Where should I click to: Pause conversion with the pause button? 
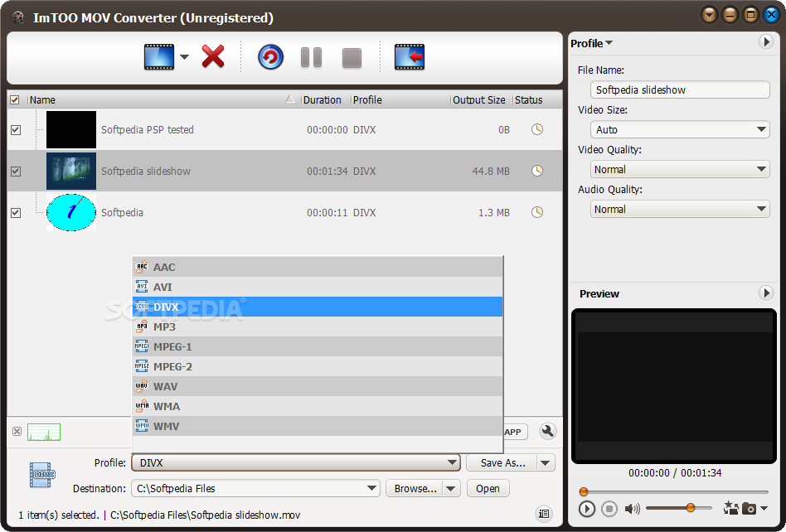click(311, 58)
